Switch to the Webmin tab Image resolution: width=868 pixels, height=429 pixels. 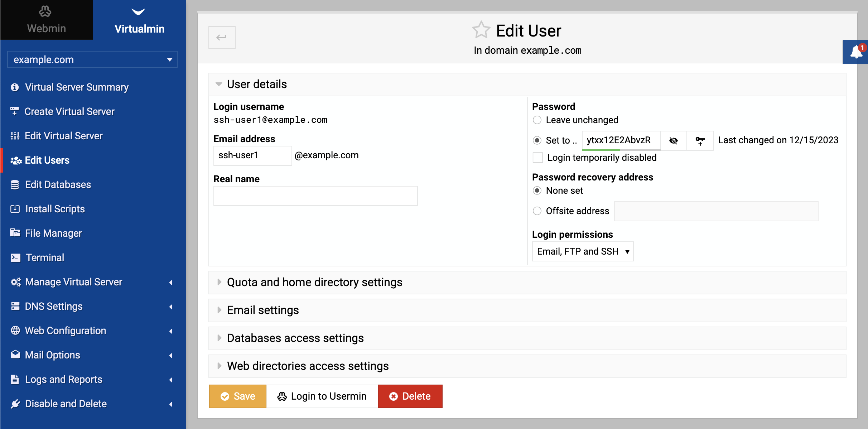pos(47,20)
